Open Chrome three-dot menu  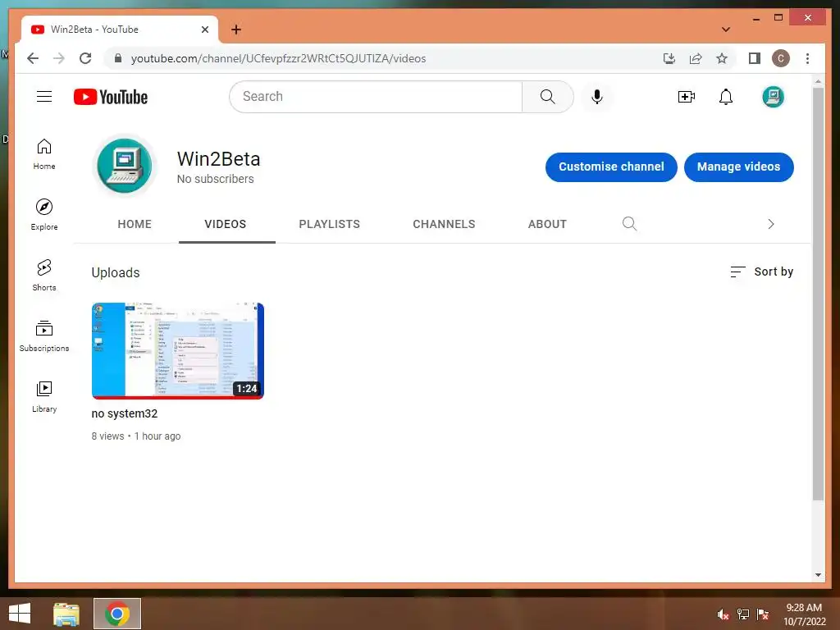click(x=807, y=58)
